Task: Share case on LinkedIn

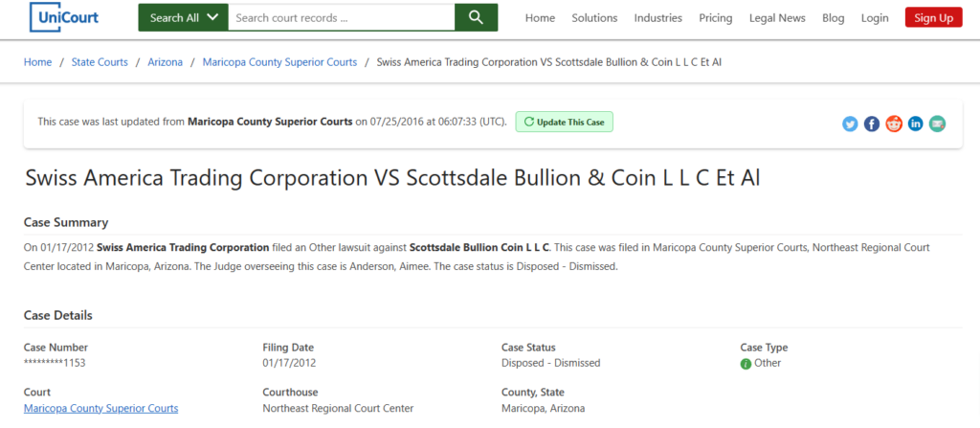Action: [916, 124]
